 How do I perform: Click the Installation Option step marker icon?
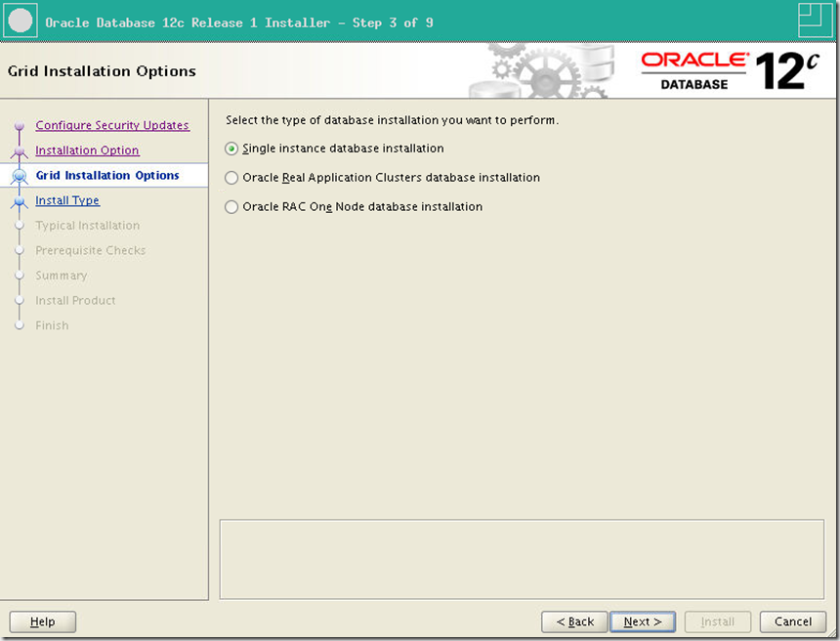pos(20,151)
